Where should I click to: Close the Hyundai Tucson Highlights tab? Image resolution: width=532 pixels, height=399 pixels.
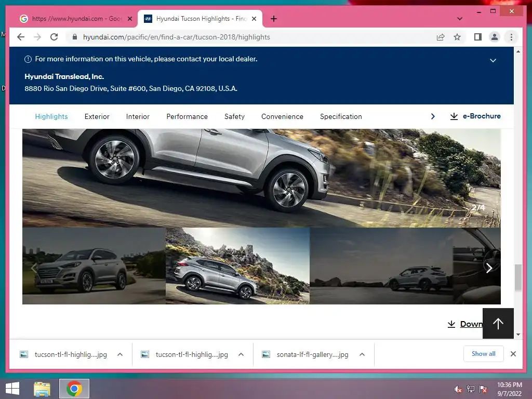[254, 19]
